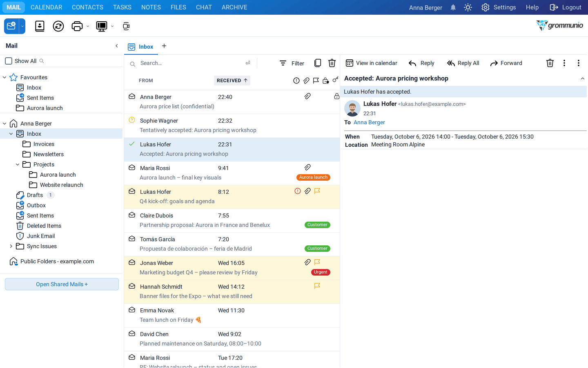Sort by flag column icon

pos(316,81)
